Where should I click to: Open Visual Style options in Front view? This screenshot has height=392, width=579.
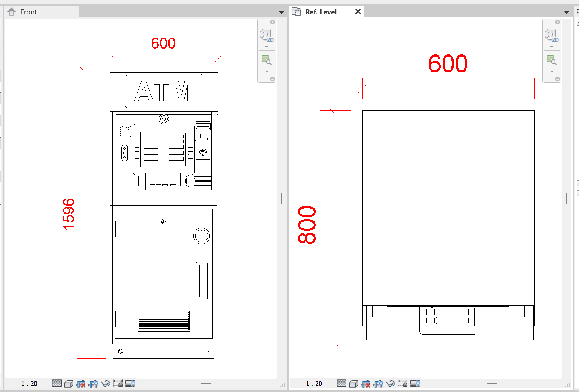pyautogui.click(x=69, y=383)
